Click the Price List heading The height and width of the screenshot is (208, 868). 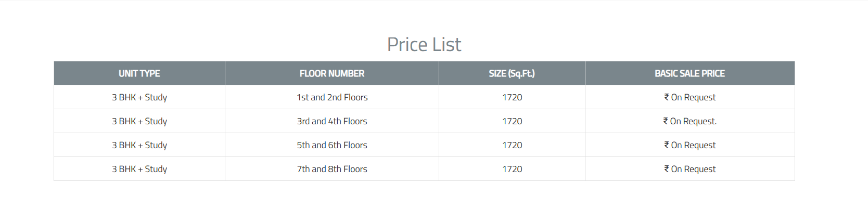tap(424, 45)
